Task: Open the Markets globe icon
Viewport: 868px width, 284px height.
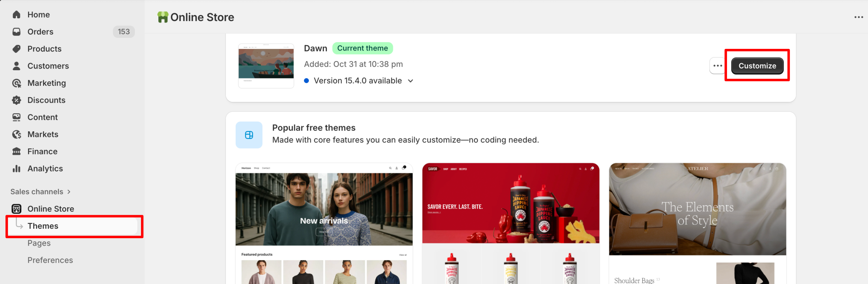Action: (x=16, y=134)
